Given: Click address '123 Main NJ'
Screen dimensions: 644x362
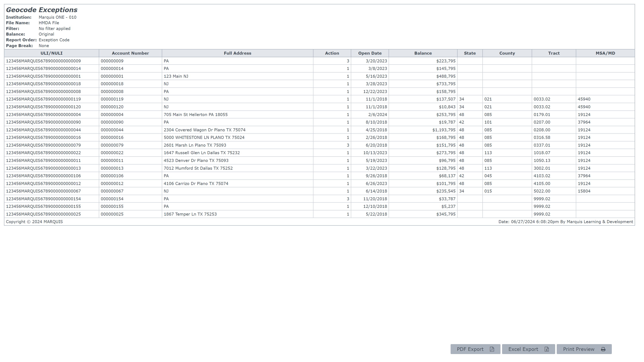Looking at the screenshot, I should pos(176,76).
